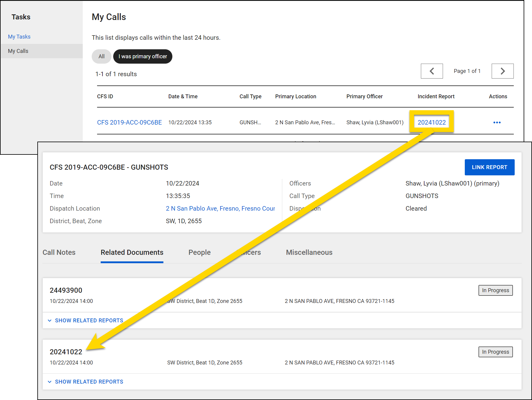Click In Progress status on report 20241022
Viewport: 532px width, 400px height.
(495, 352)
